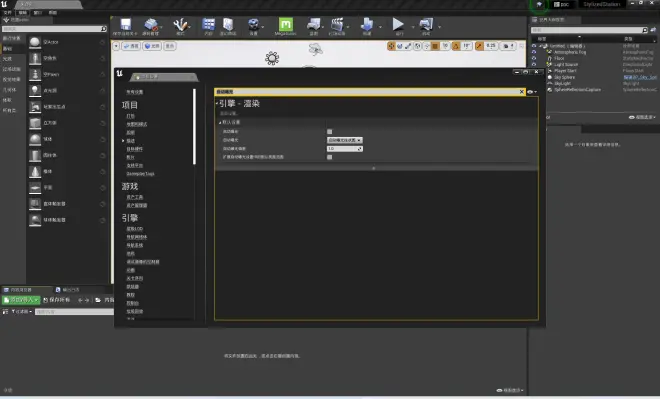Toggle the extend default luminance range checkbox

tap(330, 157)
